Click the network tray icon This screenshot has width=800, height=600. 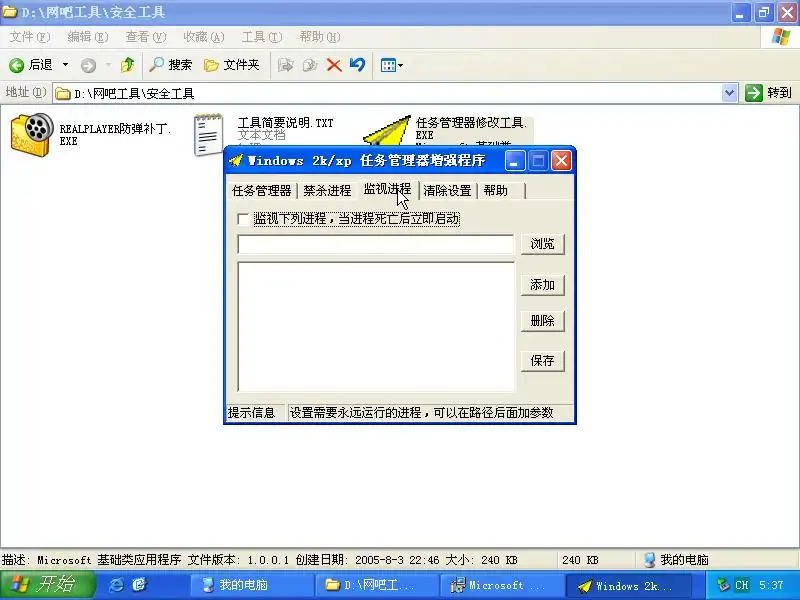point(722,585)
